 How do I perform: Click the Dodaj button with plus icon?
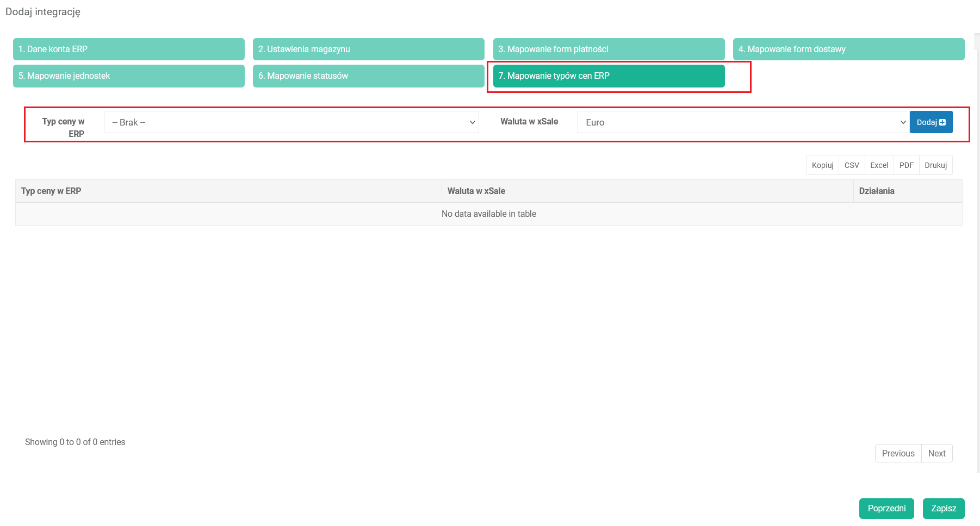pos(931,122)
